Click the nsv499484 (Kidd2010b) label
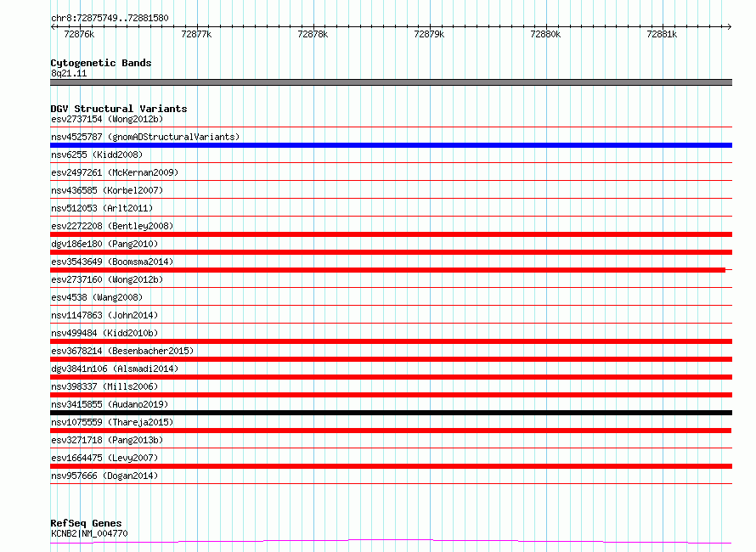Viewport: 756px width, 552px height. coord(104,333)
